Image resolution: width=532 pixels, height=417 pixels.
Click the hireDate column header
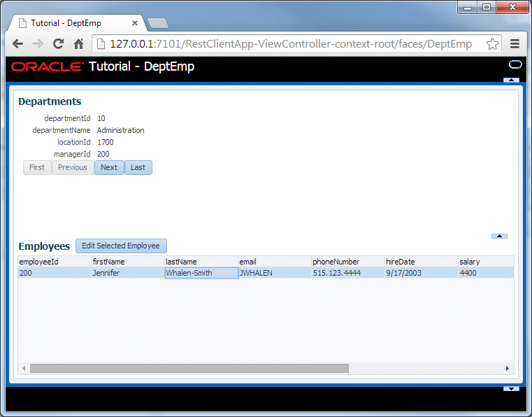pos(421,262)
